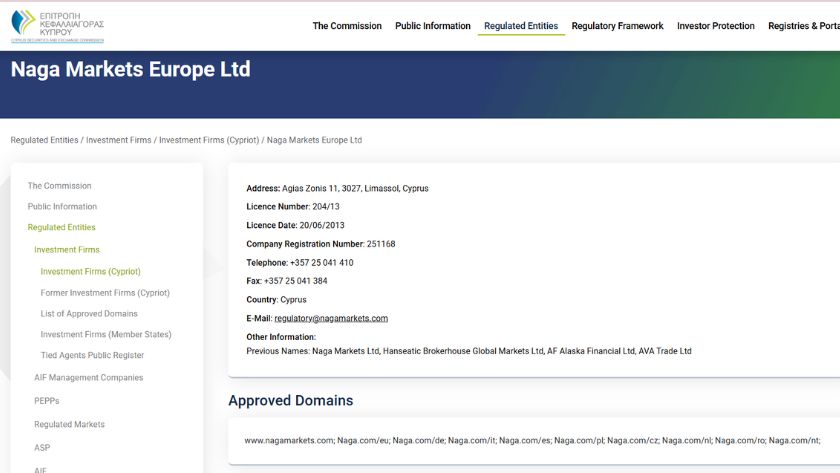The image size is (840, 473).
Task: Open Regulatory Framework top menu
Action: coord(617,26)
